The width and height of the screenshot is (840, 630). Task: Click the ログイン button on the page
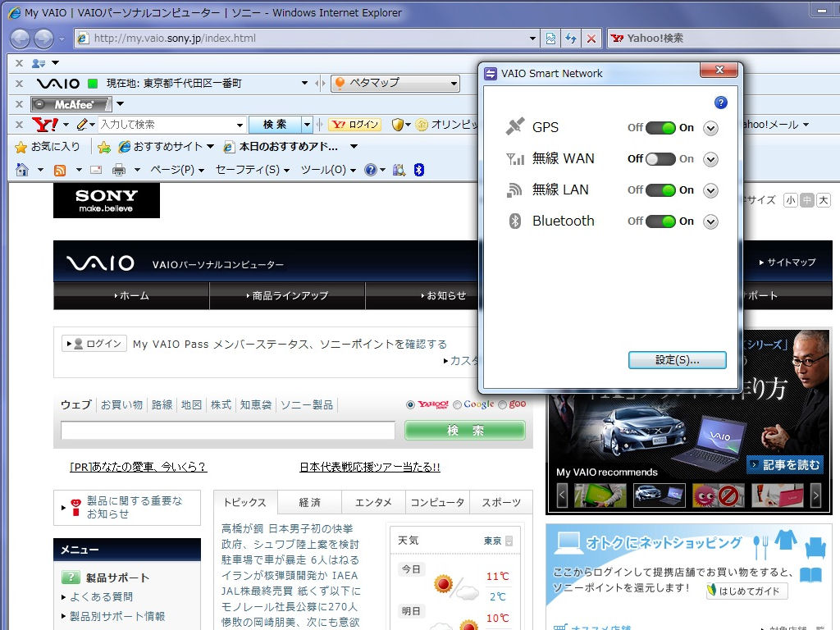pyautogui.click(x=94, y=344)
